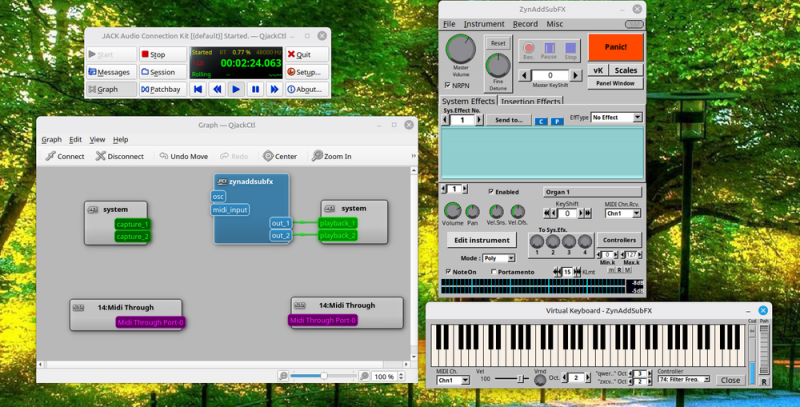Click the zynaddsubfx midi_input port
Viewport: 800px width, 407px height.
230,210
